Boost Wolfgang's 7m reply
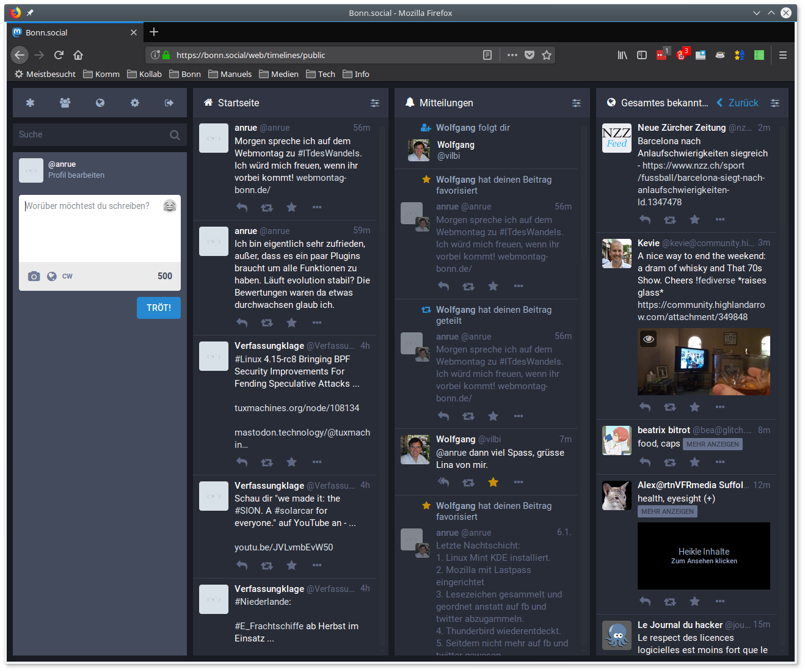Viewport: 805px width, 672px height. tap(468, 483)
